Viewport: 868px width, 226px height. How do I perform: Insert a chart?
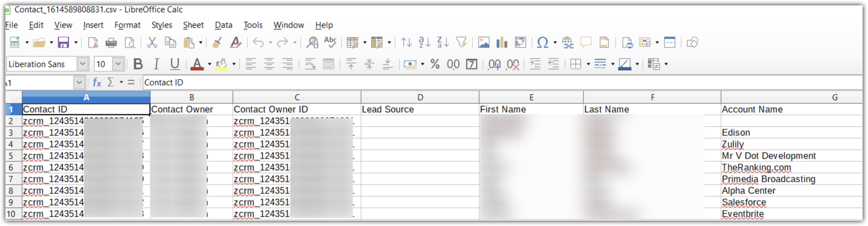(x=502, y=43)
